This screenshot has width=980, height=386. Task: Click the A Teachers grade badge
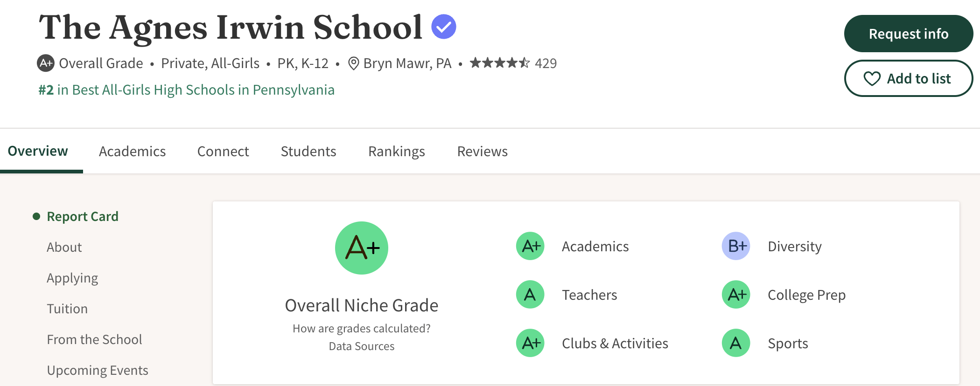(530, 295)
